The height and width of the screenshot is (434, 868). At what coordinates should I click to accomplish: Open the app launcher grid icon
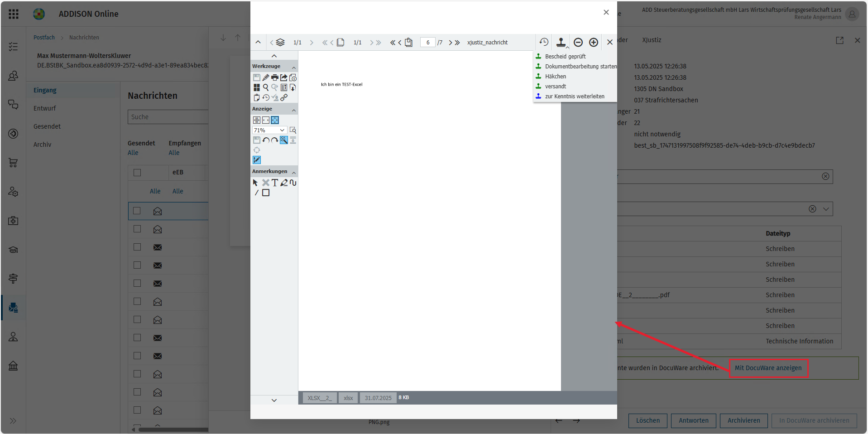click(14, 14)
